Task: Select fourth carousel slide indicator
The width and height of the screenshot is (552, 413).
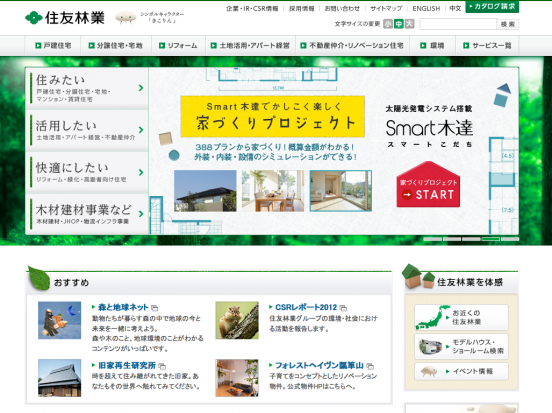Action: [x=490, y=239]
